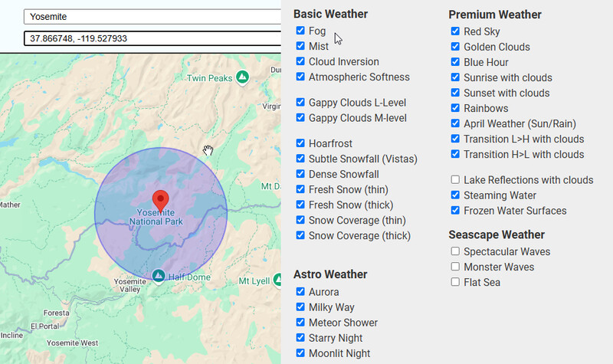Click the Foresta map label
The image size is (613, 364).
(56, 313)
